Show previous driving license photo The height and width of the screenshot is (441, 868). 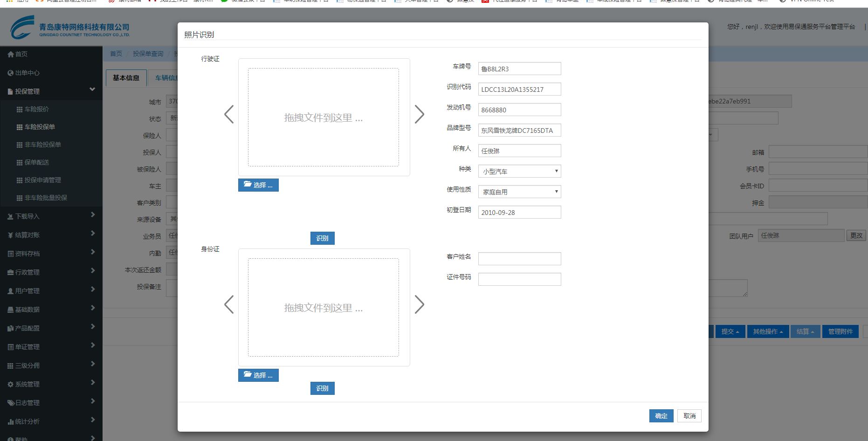(229, 114)
